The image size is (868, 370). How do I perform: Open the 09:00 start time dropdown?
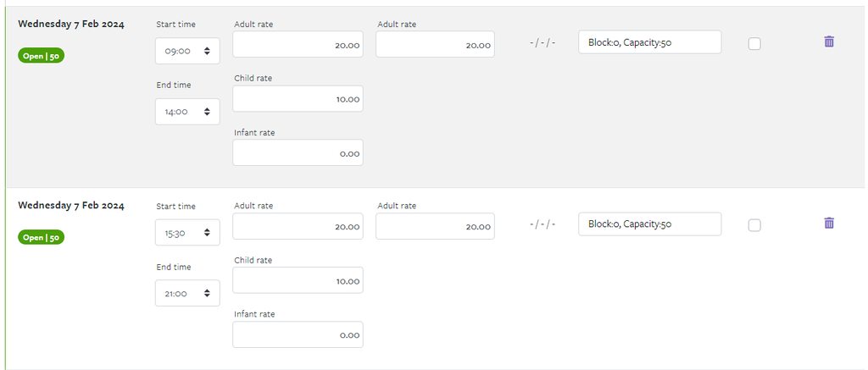coord(187,51)
